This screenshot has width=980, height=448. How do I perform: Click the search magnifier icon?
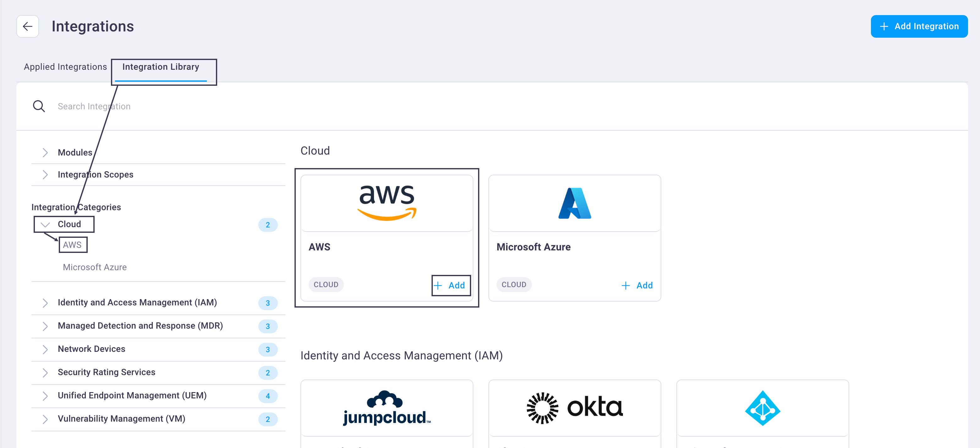(39, 106)
